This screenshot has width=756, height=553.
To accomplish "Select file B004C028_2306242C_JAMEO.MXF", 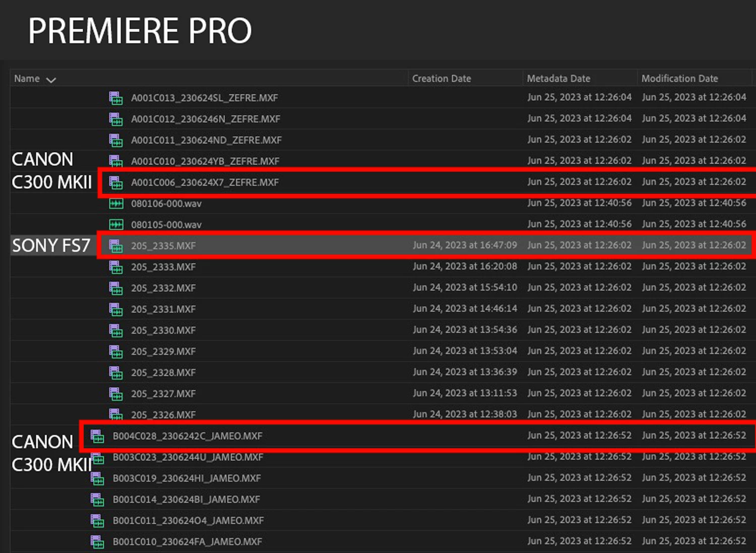I will (x=187, y=436).
